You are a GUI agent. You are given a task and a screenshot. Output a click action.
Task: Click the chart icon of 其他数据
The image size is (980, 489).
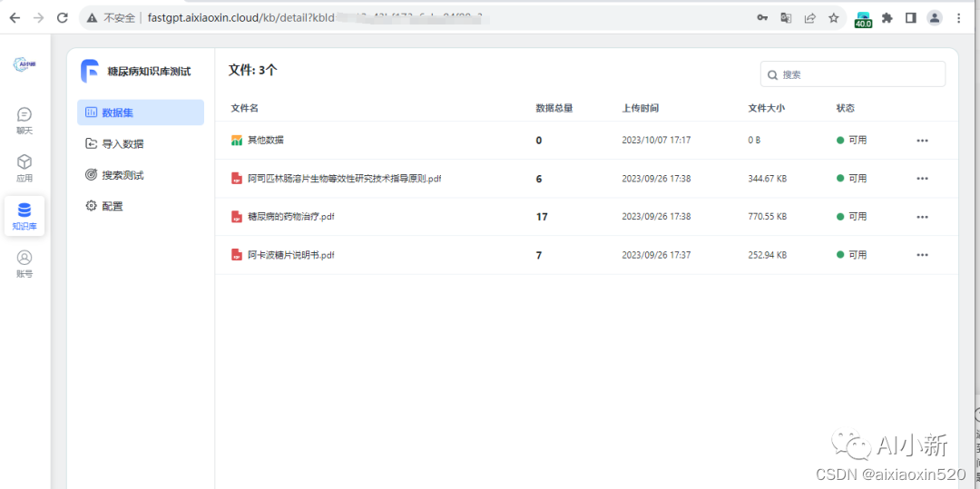pos(236,141)
